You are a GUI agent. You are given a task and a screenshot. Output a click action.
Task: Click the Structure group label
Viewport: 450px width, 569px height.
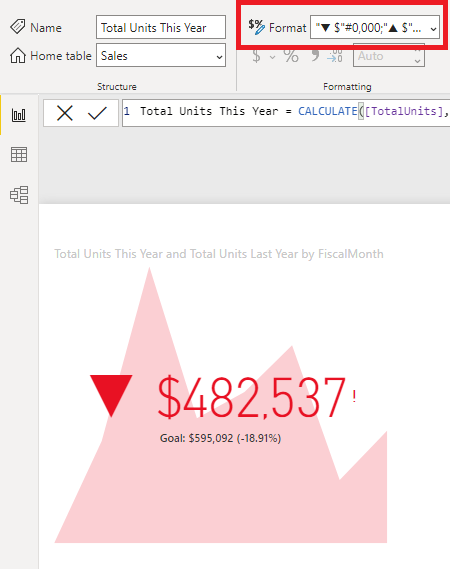point(117,86)
